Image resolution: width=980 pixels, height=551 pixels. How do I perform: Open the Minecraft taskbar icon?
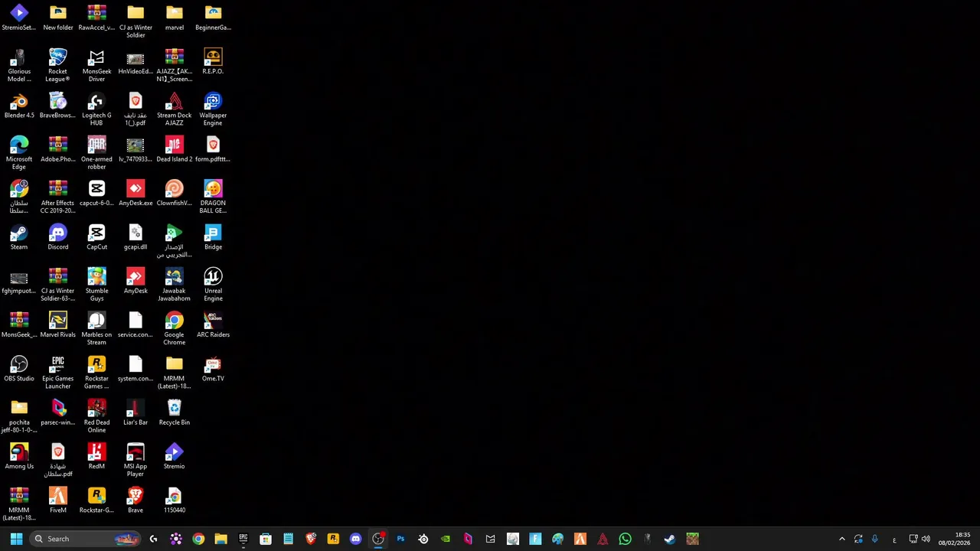click(x=692, y=539)
